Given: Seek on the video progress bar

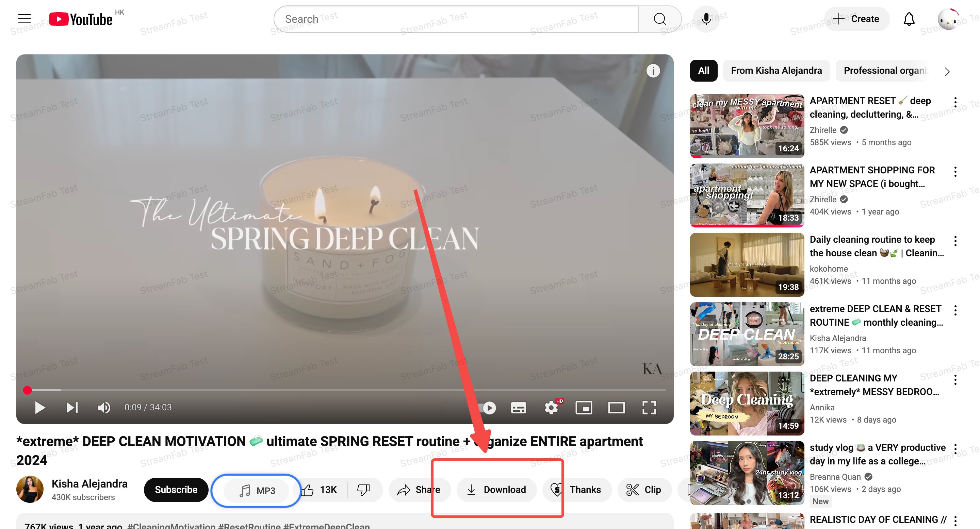Looking at the screenshot, I should click(x=345, y=390).
